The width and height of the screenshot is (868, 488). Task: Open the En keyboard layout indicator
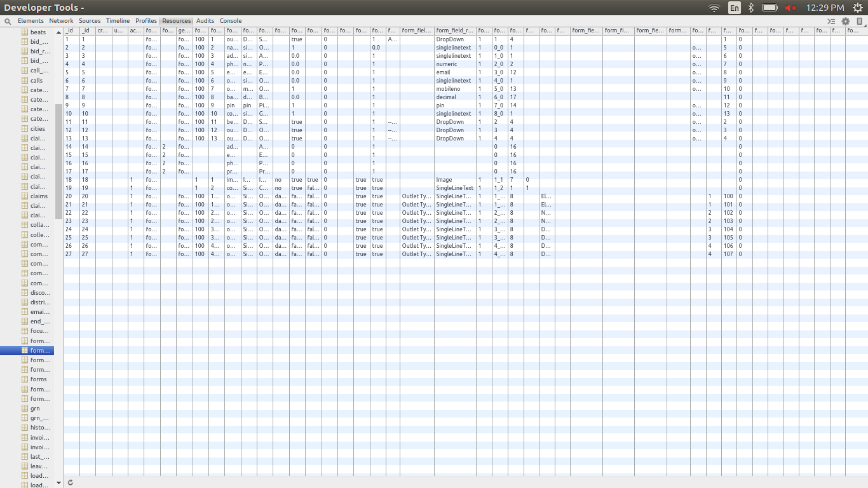(733, 8)
